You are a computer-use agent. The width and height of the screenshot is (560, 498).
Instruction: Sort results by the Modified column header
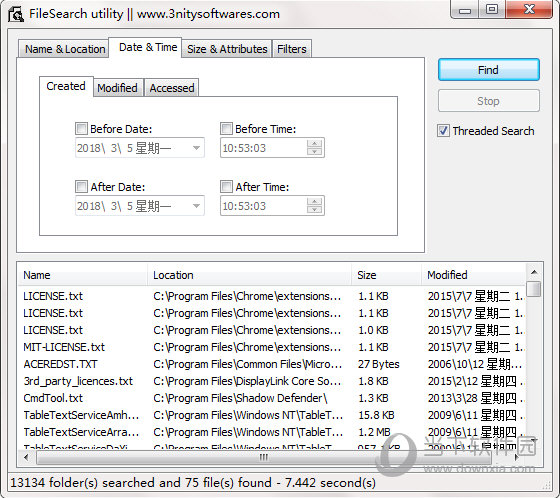[x=474, y=275]
